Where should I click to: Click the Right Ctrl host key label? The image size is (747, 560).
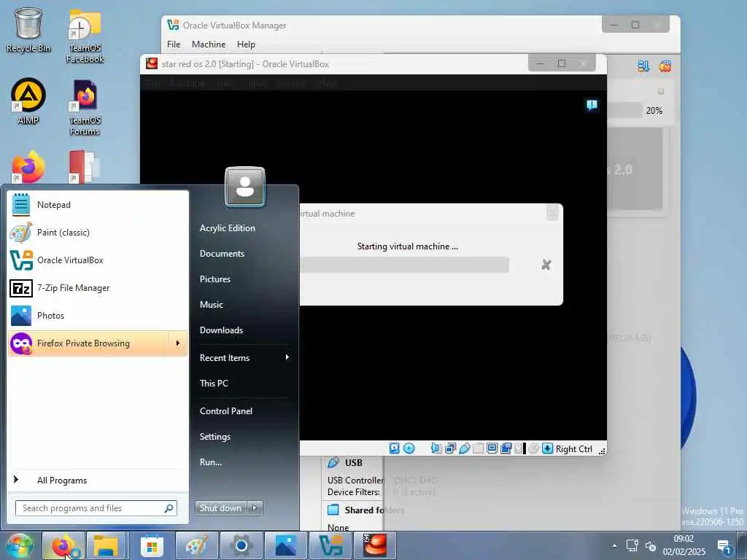click(573, 449)
